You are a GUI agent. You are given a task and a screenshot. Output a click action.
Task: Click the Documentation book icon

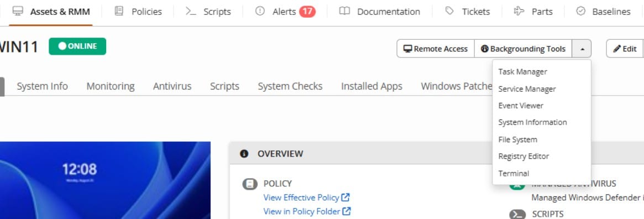[344, 11]
